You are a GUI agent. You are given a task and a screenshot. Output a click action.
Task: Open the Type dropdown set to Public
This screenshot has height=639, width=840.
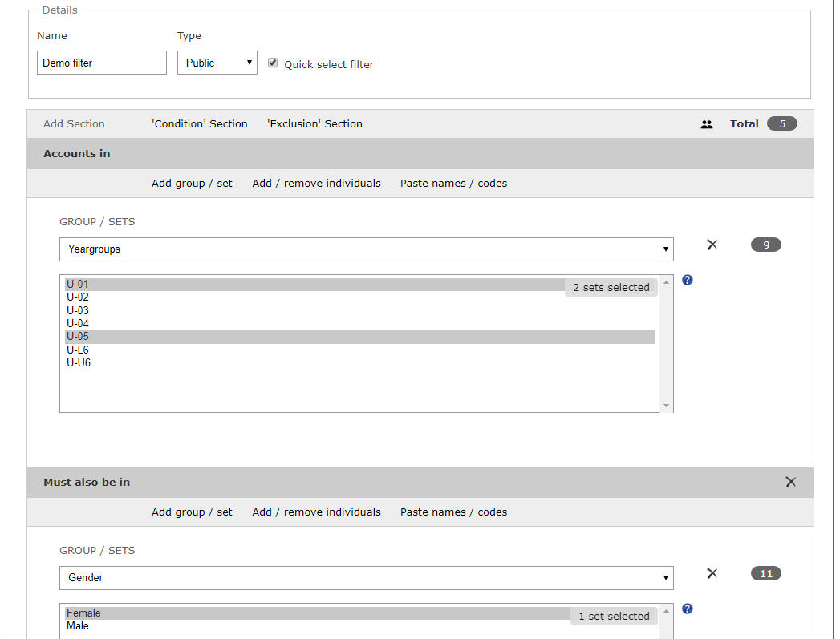[217, 63]
